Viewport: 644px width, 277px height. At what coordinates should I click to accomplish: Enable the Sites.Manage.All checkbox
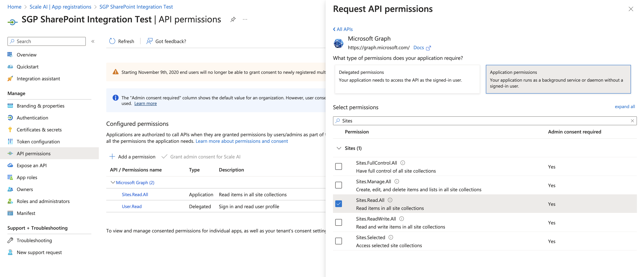pos(338,185)
